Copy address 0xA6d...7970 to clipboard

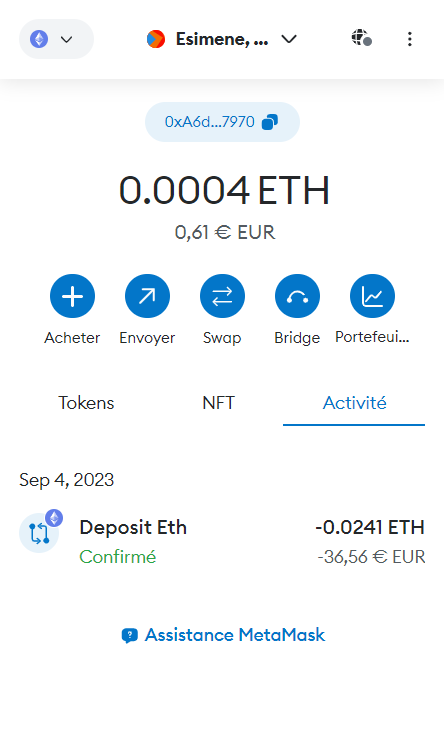222,122
